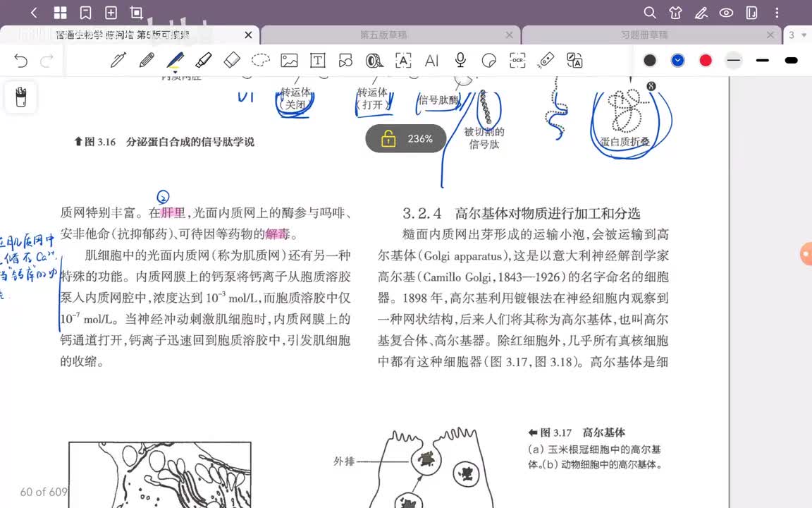Click the highlighted word 解毒

[278, 234]
